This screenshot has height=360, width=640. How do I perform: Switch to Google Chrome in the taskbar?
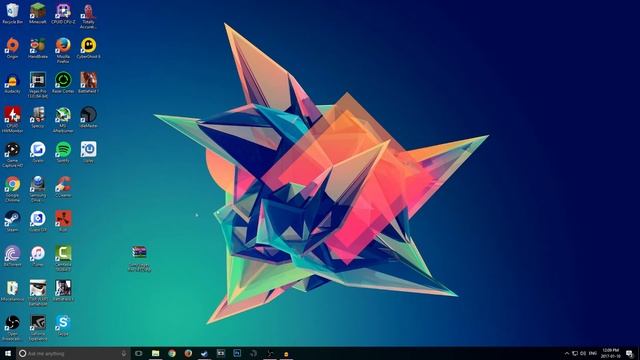172,353
